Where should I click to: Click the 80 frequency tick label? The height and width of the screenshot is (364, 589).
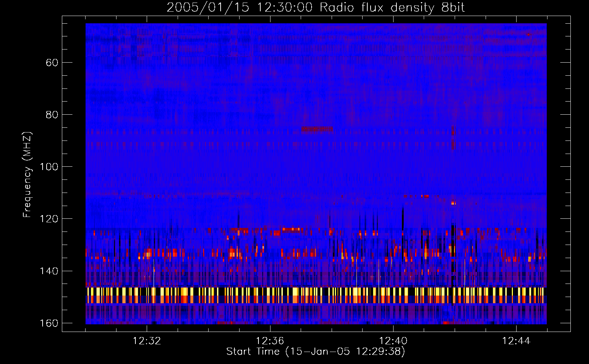pos(52,115)
